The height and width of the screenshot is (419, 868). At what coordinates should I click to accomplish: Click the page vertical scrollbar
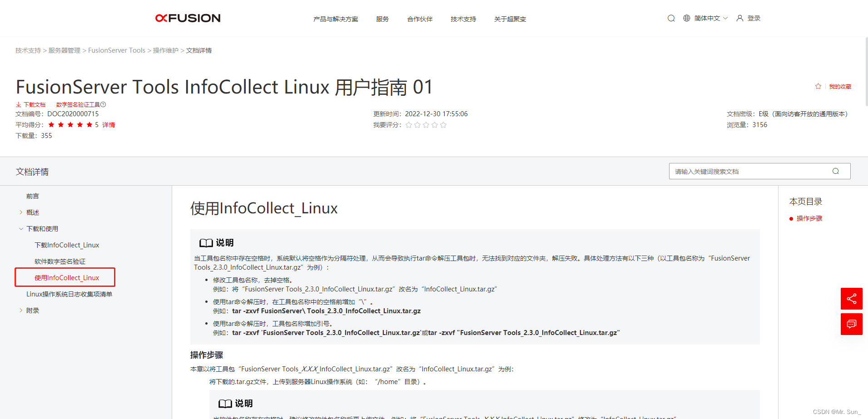[x=866, y=73]
